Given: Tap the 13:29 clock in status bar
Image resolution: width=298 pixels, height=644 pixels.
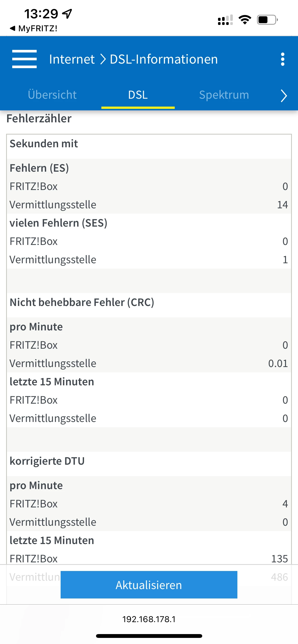Looking at the screenshot, I should coord(41,14).
